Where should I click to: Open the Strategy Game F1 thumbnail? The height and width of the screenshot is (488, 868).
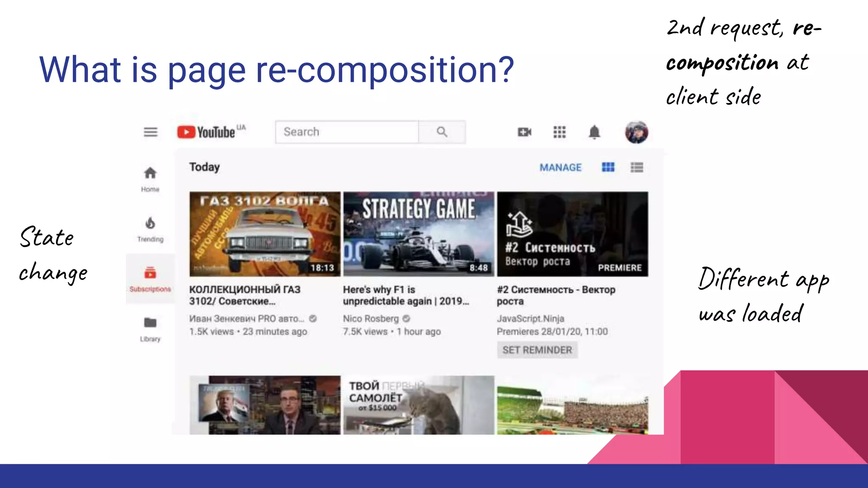click(419, 234)
